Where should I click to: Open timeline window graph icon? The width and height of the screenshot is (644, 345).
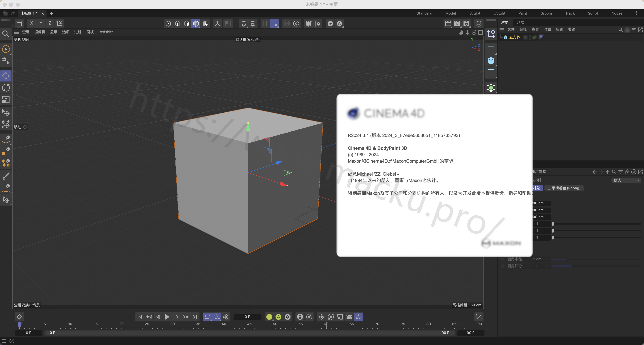pos(479,317)
